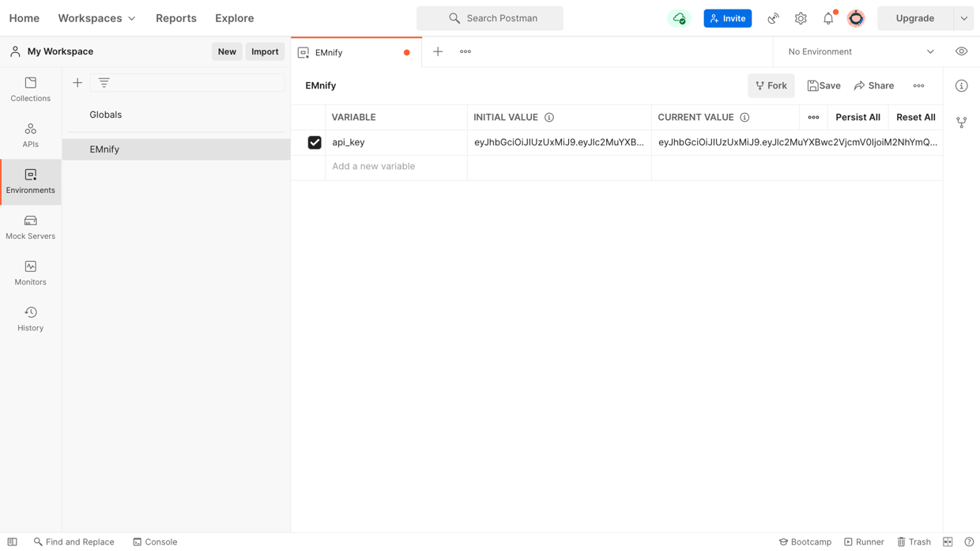Open the Trash

914,542
